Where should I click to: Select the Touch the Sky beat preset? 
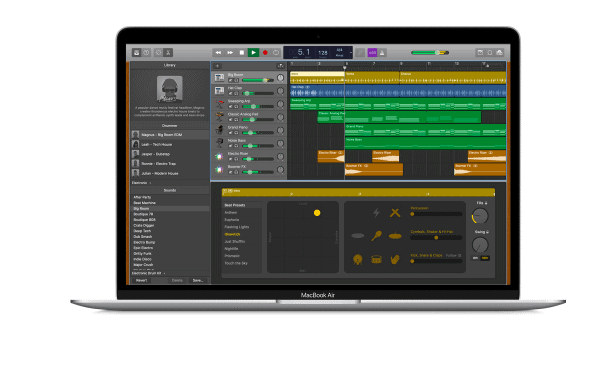tap(236, 263)
